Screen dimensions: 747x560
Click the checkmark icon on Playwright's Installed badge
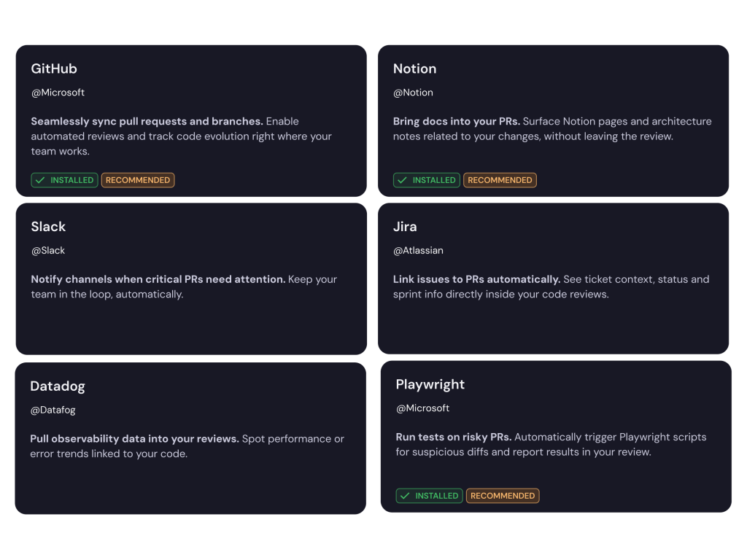(405, 496)
